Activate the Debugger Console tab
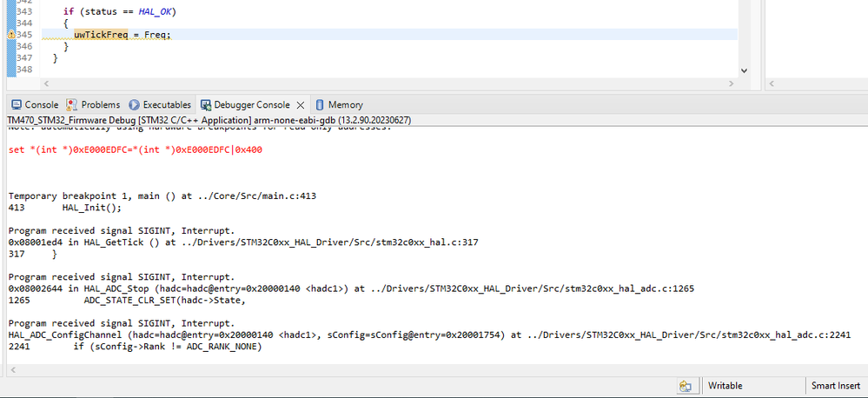The image size is (868, 398). [x=245, y=104]
